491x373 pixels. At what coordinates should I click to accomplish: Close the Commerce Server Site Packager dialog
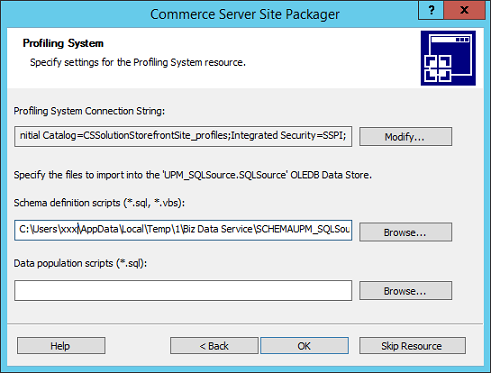pyautogui.click(x=464, y=10)
